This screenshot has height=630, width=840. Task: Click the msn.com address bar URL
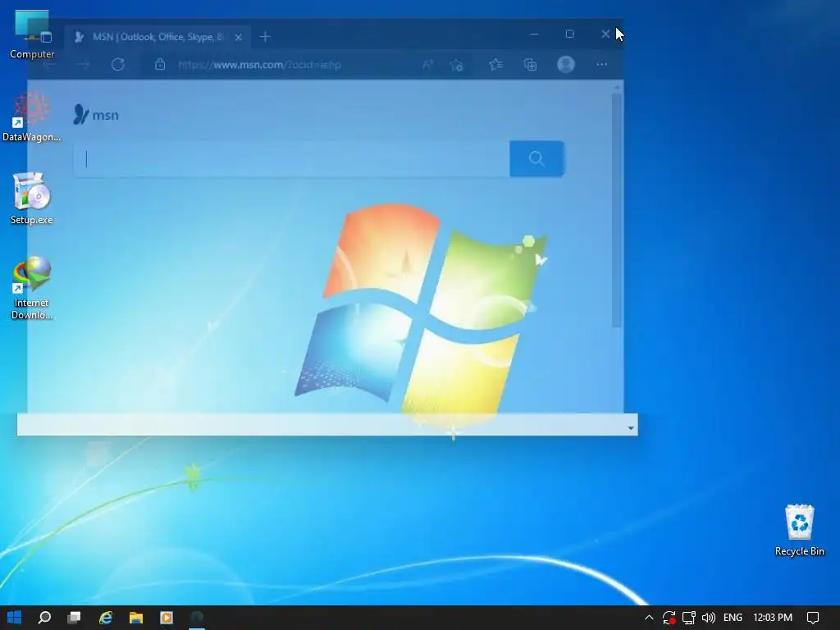coord(259,65)
